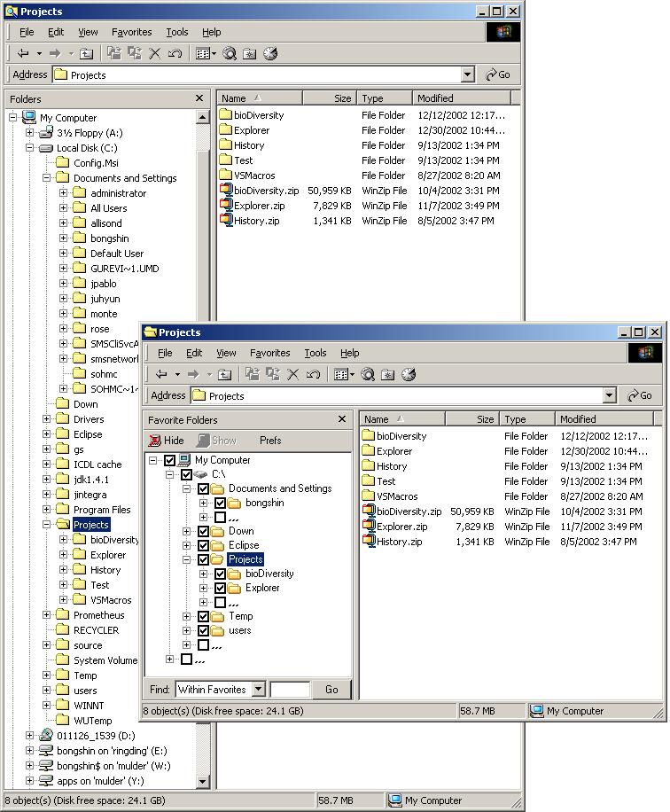This screenshot has width=670, height=812.
Task: Open View menu in back window
Action: (88, 32)
